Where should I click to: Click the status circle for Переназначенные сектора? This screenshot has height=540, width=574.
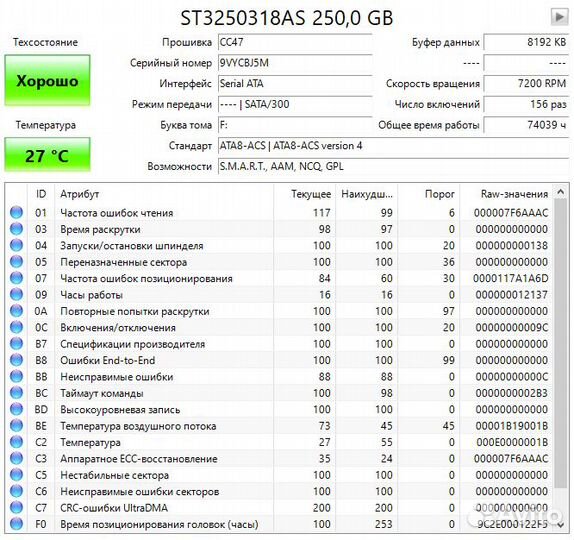(x=16, y=261)
